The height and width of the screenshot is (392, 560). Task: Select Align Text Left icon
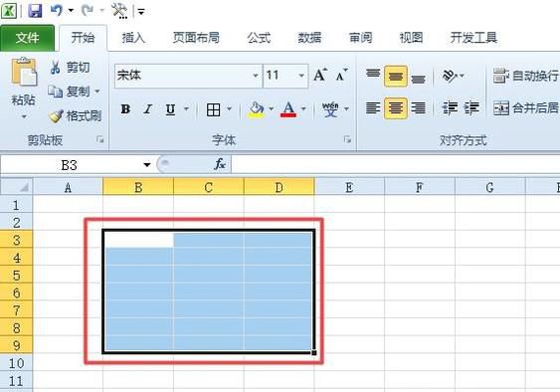tap(373, 107)
